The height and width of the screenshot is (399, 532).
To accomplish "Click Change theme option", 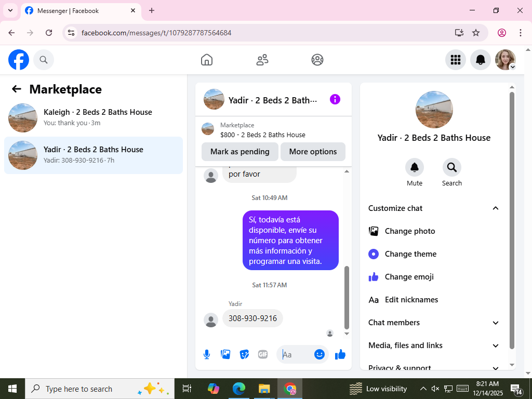I will [434, 254].
